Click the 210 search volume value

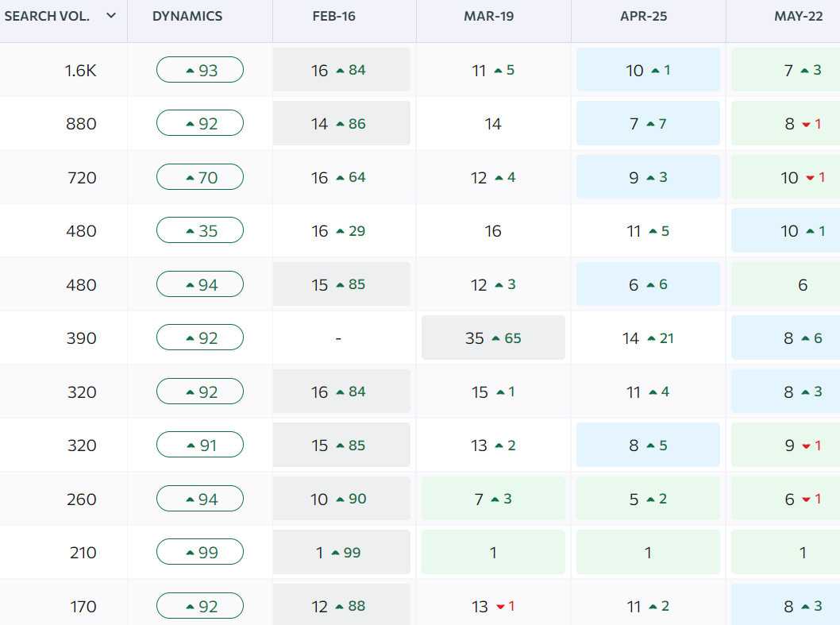point(83,553)
